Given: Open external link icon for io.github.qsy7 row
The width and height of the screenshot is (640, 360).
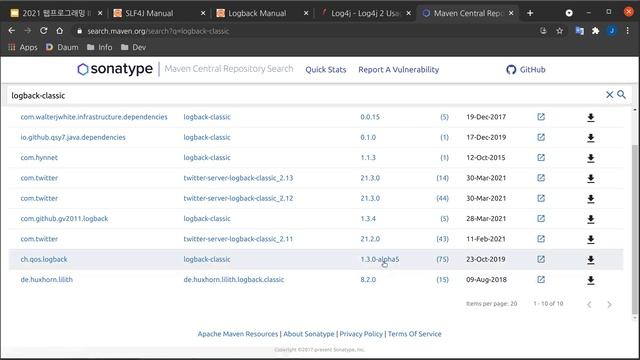Looking at the screenshot, I should [x=541, y=137].
